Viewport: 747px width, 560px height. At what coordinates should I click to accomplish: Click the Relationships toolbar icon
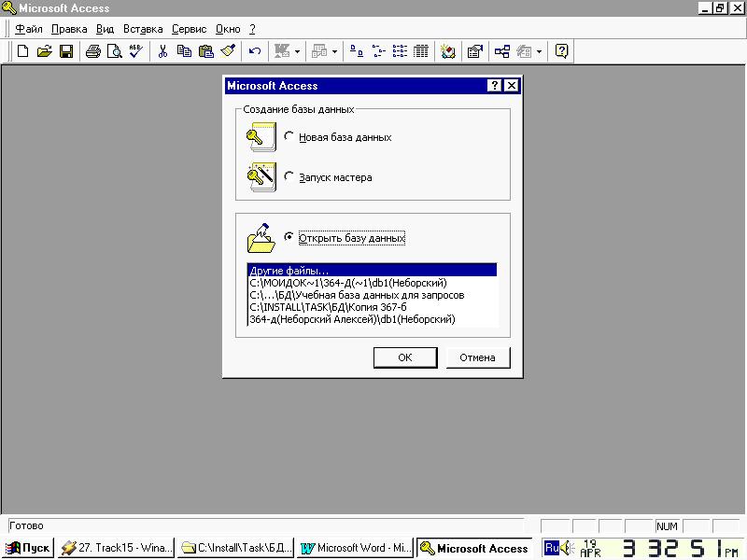501,51
